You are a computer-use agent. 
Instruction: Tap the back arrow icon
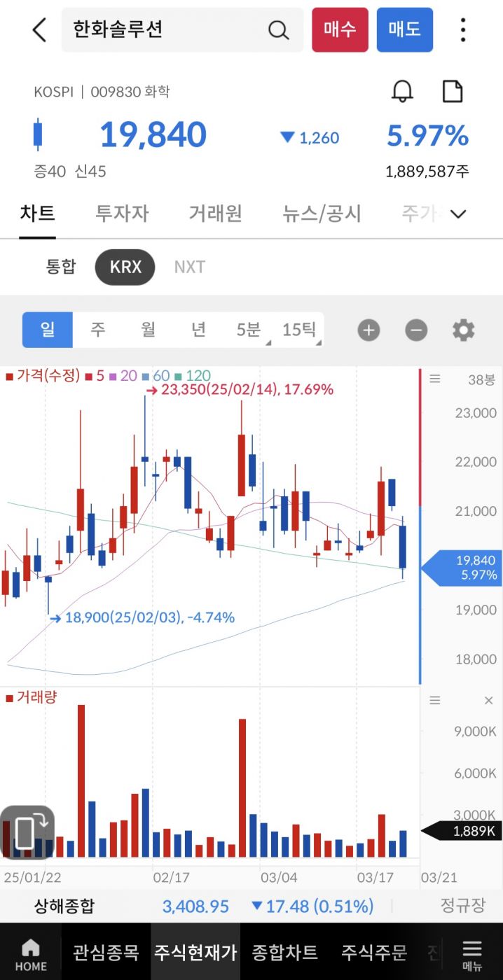[x=39, y=30]
